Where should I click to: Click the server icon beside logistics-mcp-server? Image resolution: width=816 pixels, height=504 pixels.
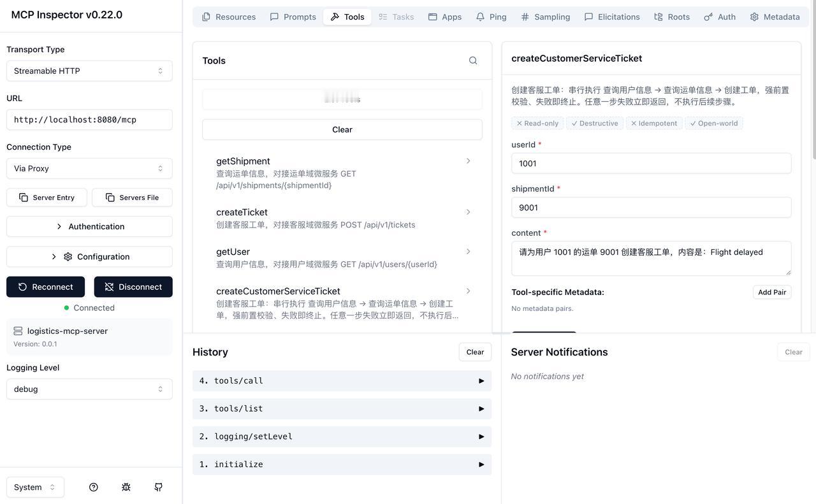pyautogui.click(x=18, y=331)
